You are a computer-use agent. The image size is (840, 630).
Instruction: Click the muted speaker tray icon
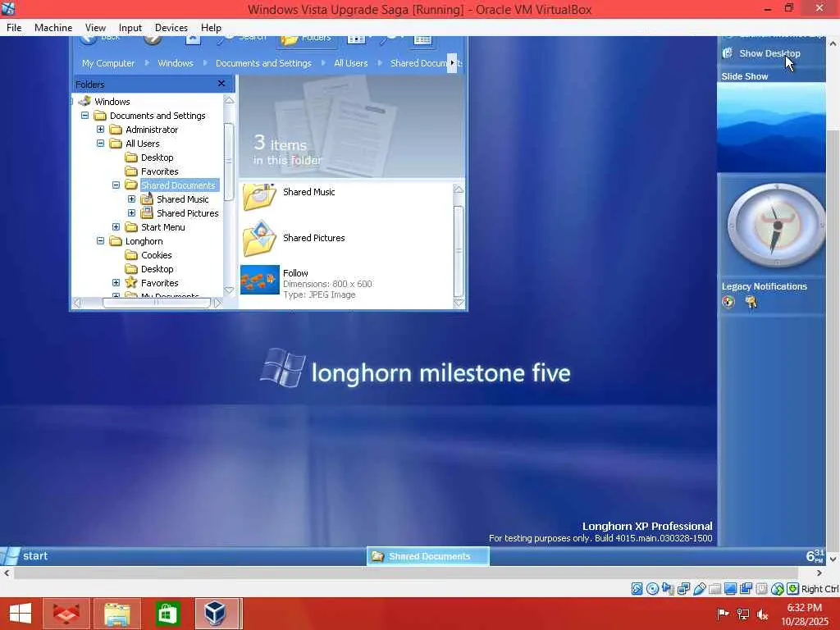(x=762, y=614)
